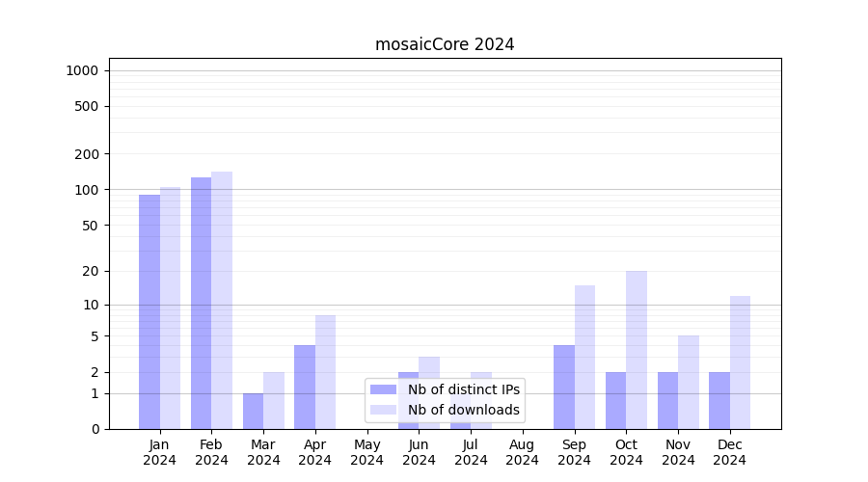Click the Dec 2024 distinct IPs bar

coord(719,400)
